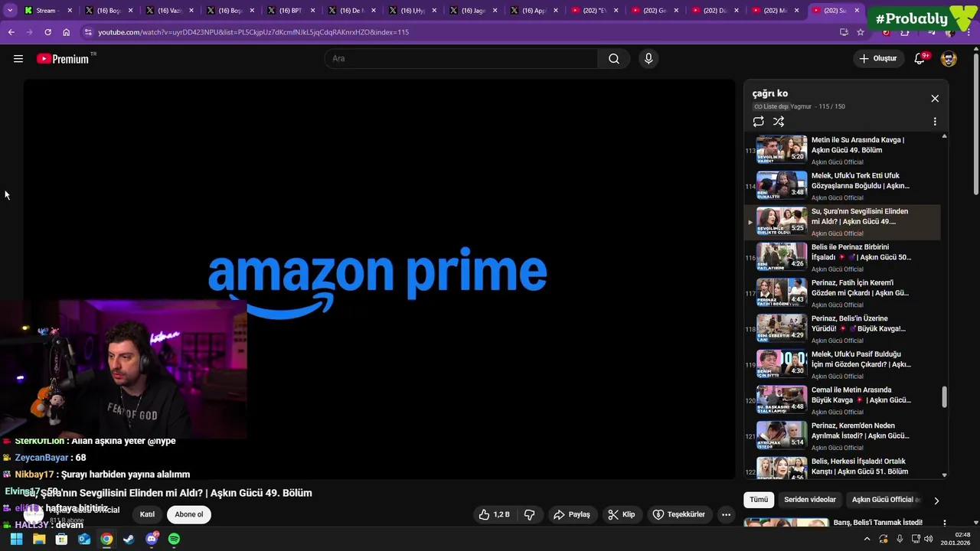Play 'Metin ile Su Arasında Kavga' video
The height and width of the screenshot is (551, 980).
pyautogui.click(x=842, y=150)
